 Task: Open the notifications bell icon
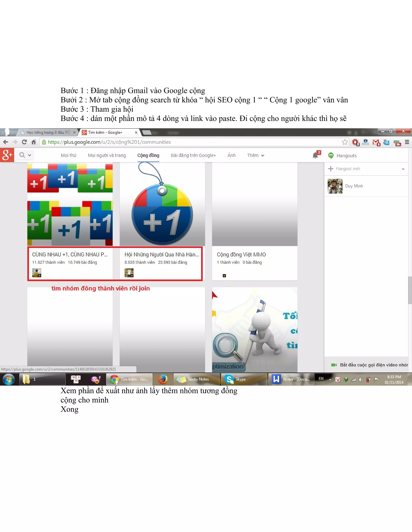315,155
